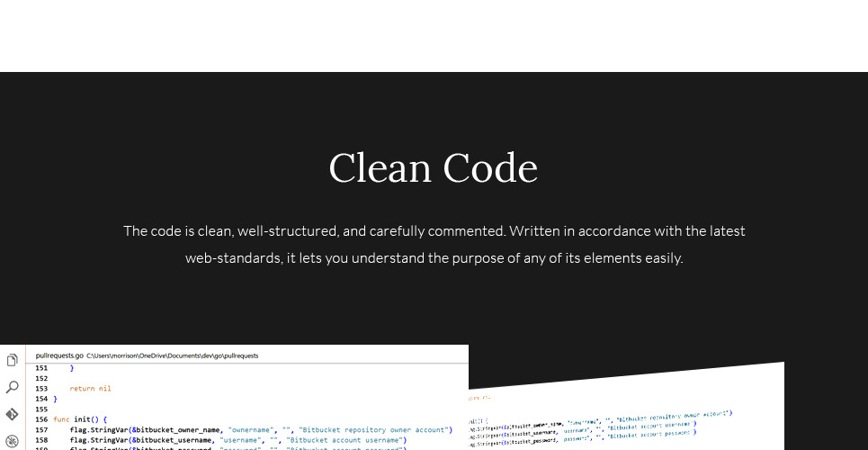Click the "func init()" declaration
868x450 pixels.
coord(80,419)
